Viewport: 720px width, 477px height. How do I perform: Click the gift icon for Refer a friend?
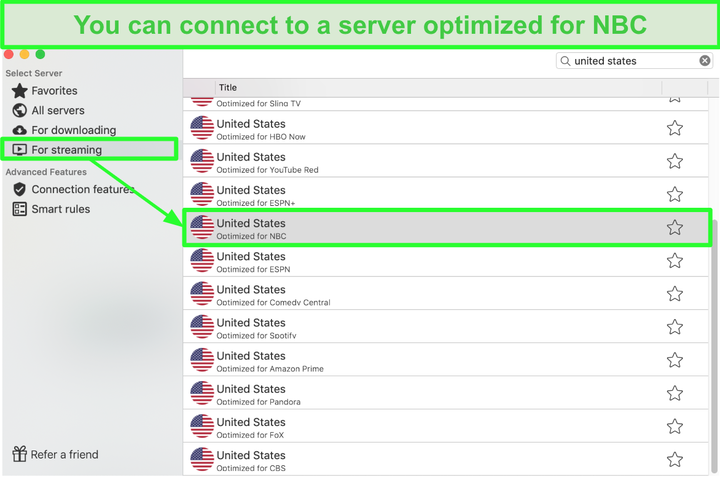click(x=20, y=454)
